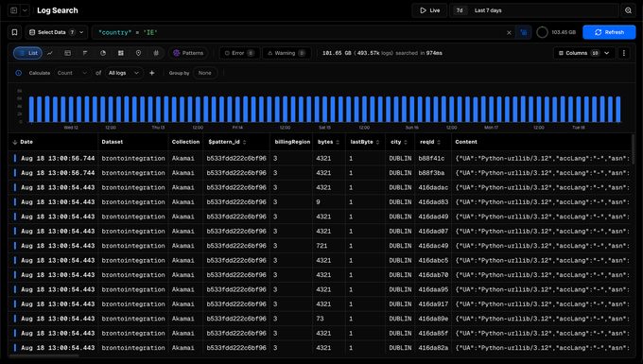
Task: Clear the search query with the X icon
Action: (x=509, y=32)
